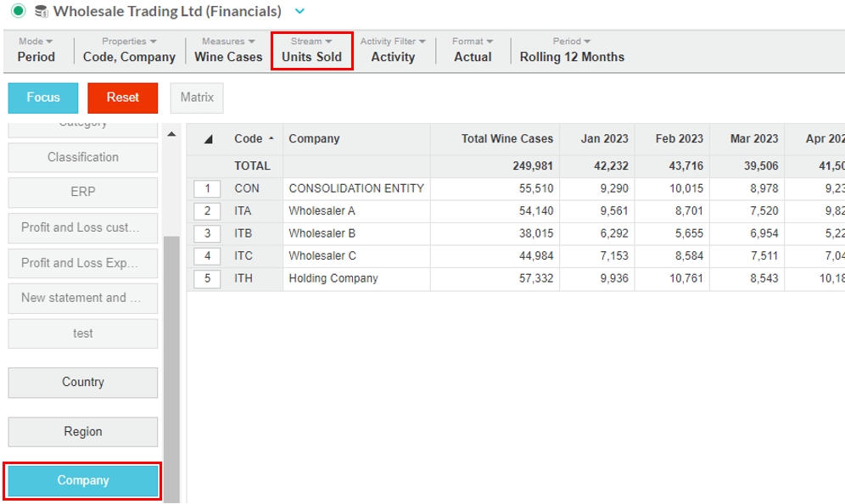Click the sort arrow on Code column
Screen dimensions: 845x504
pyautogui.click(x=271, y=138)
